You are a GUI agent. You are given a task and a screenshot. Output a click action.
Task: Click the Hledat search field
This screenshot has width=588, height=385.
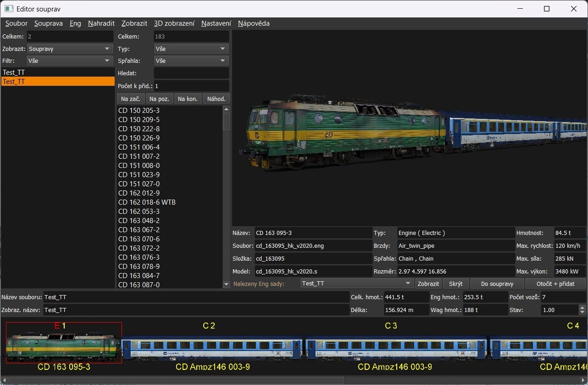tap(191, 73)
